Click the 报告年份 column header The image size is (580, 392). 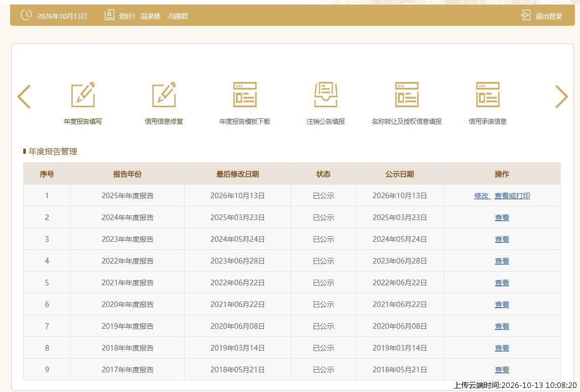[127, 174]
